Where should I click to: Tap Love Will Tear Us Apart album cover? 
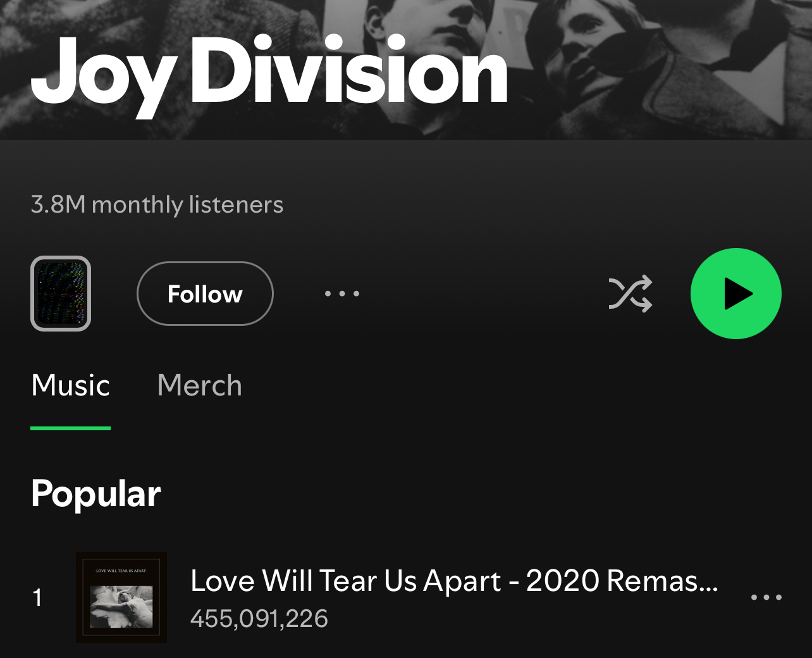[x=121, y=597]
